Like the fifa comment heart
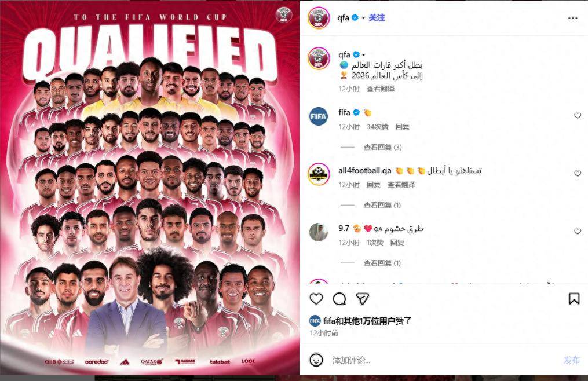Viewport: 588px width, 381px height. click(x=578, y=115)
